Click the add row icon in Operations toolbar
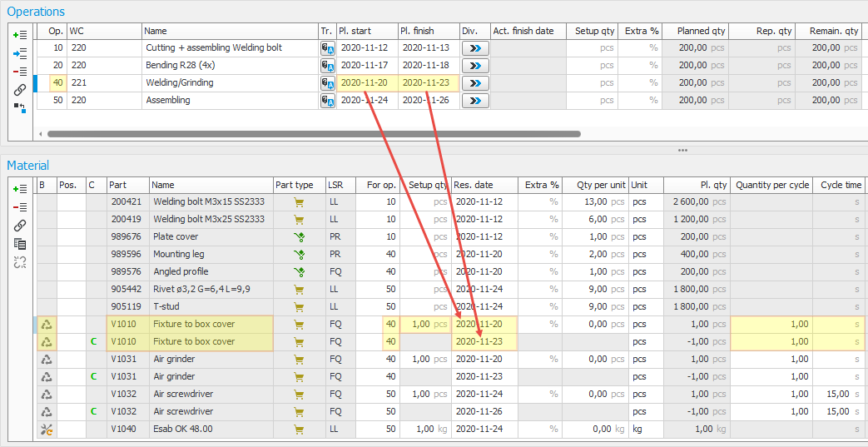The image size is (868, 447). point(21,35)
